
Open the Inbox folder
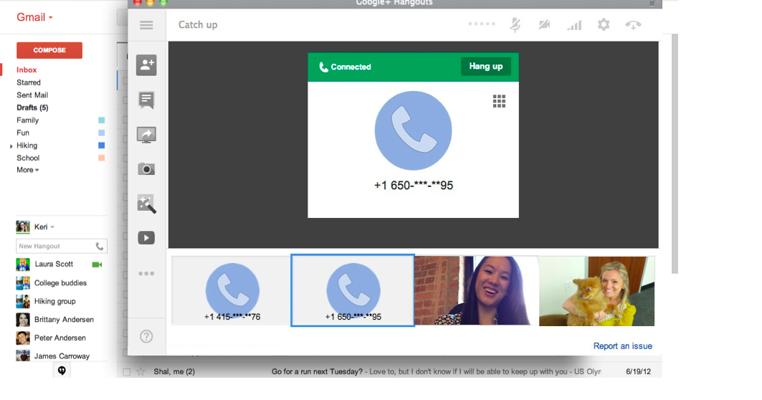pyautogui.click(x=26, y=70)
